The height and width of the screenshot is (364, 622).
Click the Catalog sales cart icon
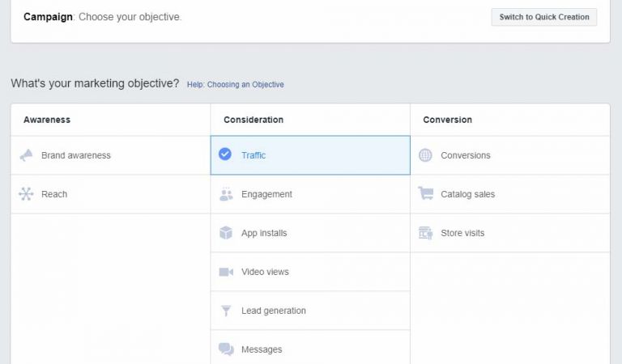coord(425,194)
